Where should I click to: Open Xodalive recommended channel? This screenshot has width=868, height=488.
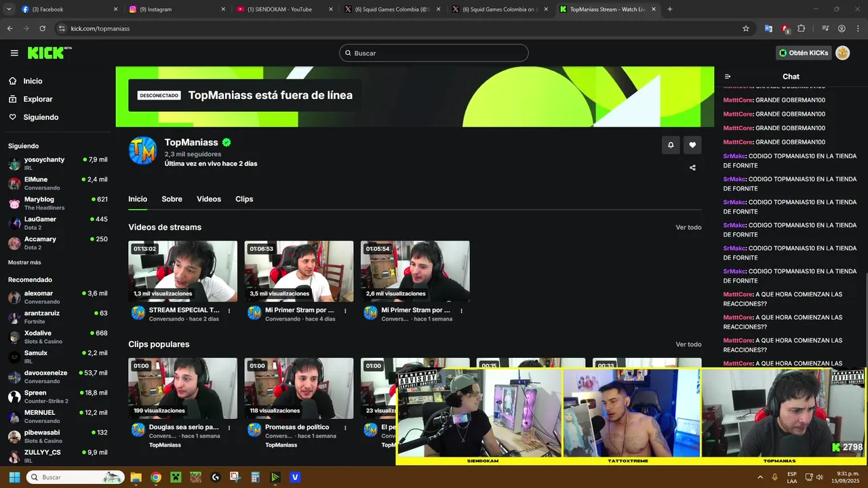(x=58, y=337)
